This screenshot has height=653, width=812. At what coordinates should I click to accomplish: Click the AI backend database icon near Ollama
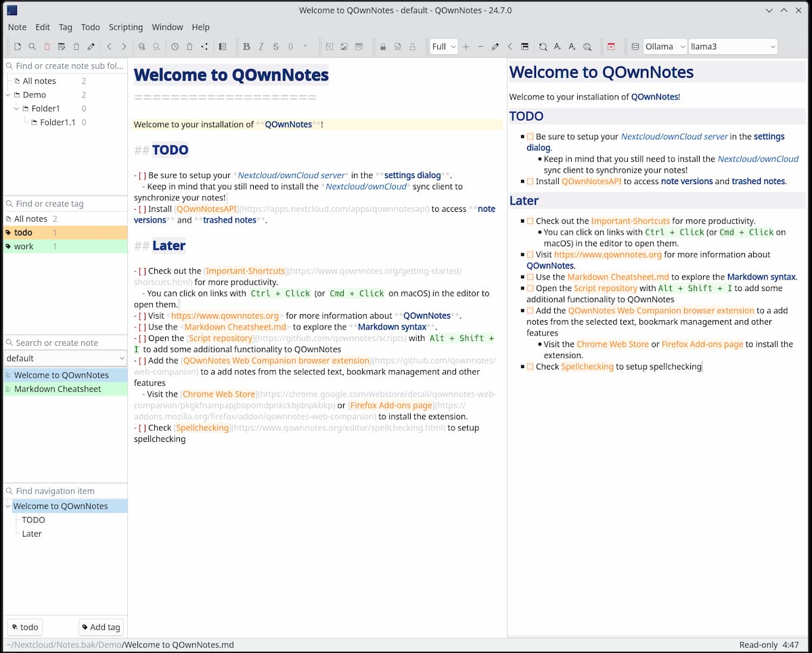[x=633, y=46]
